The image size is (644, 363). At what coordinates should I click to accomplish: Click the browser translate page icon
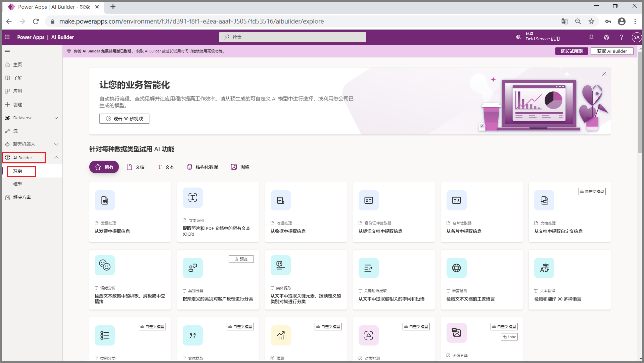(564, 22)
